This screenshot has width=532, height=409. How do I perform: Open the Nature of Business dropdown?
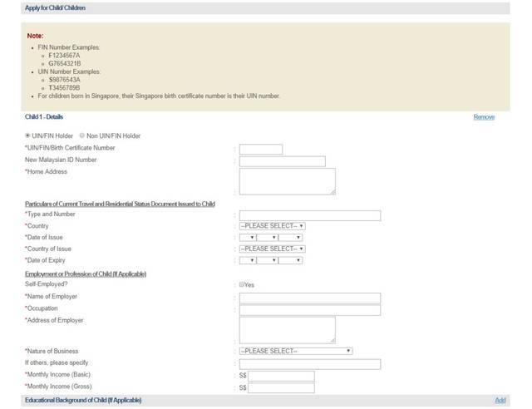pyautogui.click(x=295, y=351)
